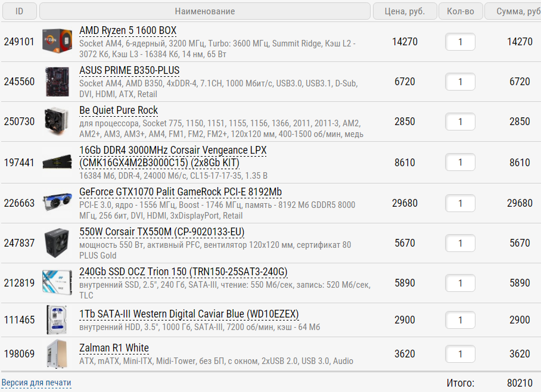Select product ID 111465
Viewport: 541px width, 392px height.
[x=19, y=321]
